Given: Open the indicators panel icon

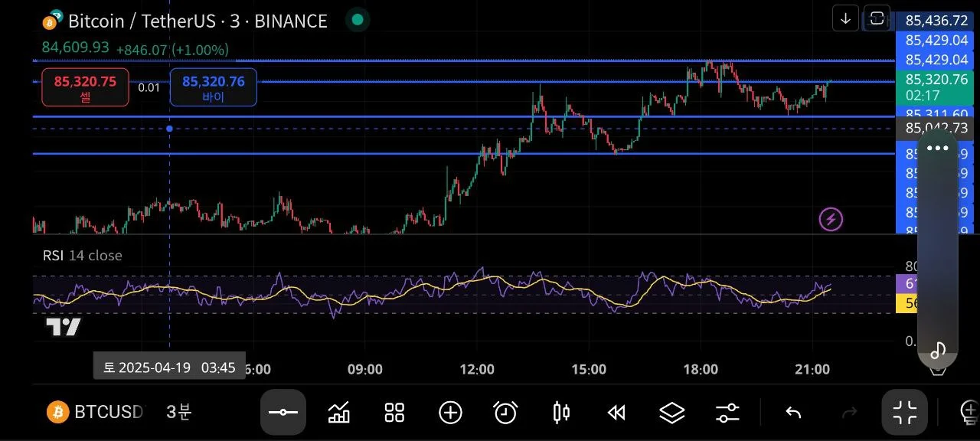Looking at the screenshot, I should click(338, 413).
